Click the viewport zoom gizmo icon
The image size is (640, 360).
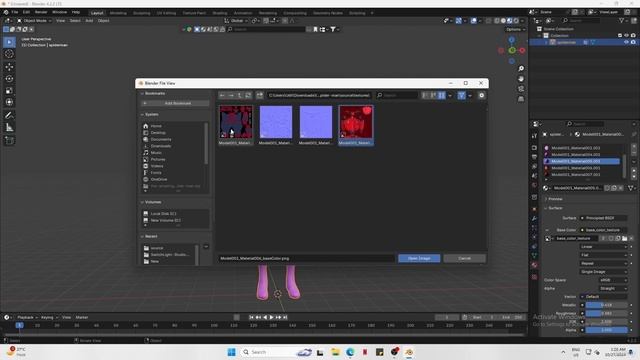click(521, 69)
